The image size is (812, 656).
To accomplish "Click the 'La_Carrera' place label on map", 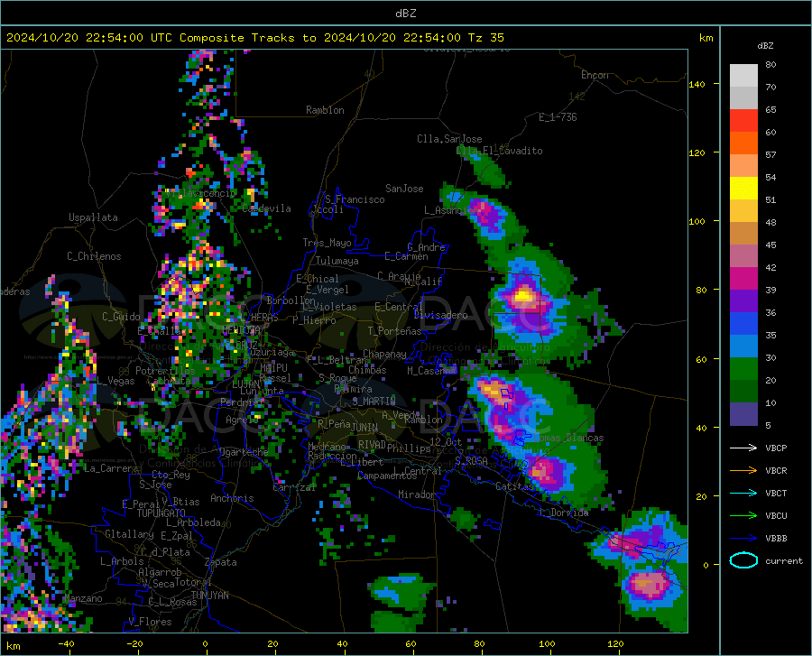I will pyautogui.click(x=111, y=468).
